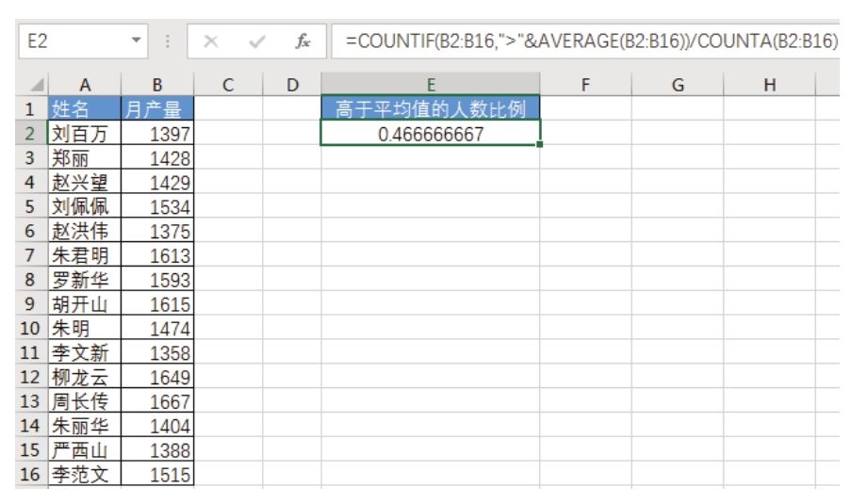Click the 月产量 header cell
Screen dimensions: 851x504
click(156, 109)
